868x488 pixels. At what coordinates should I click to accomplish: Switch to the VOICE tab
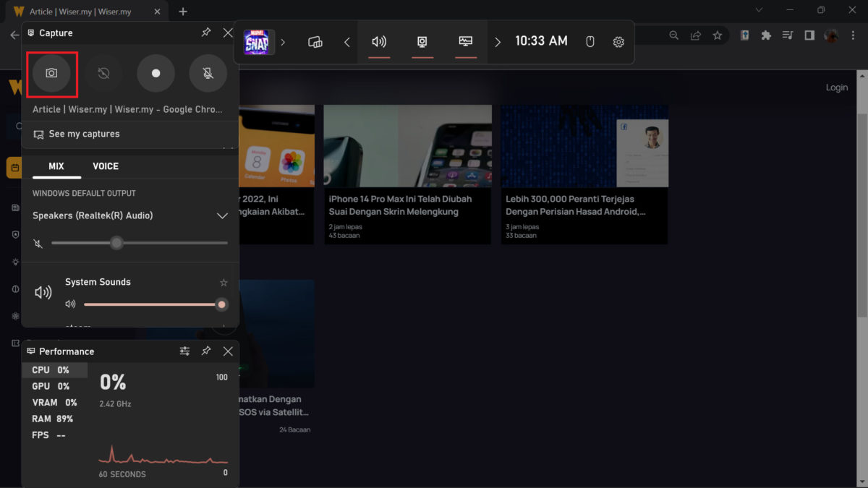point(106,166)
